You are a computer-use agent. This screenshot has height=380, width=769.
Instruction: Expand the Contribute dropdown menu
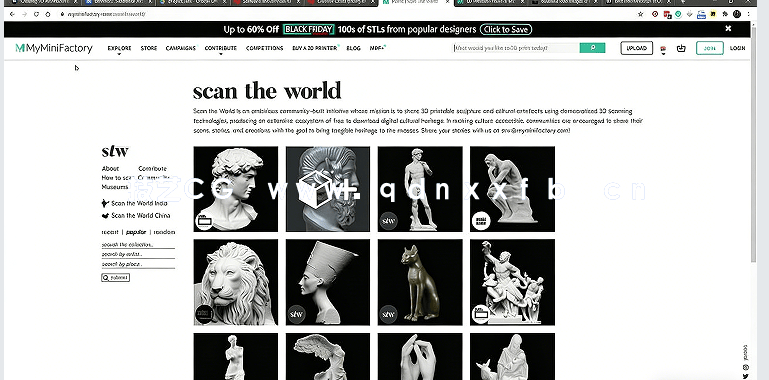(221, 48)
